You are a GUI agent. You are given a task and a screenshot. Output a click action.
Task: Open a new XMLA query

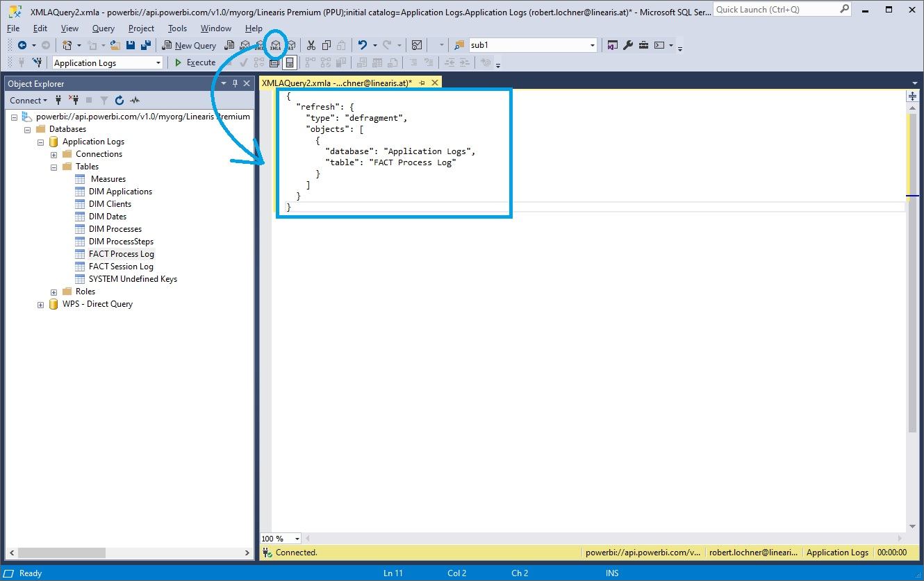276,44
